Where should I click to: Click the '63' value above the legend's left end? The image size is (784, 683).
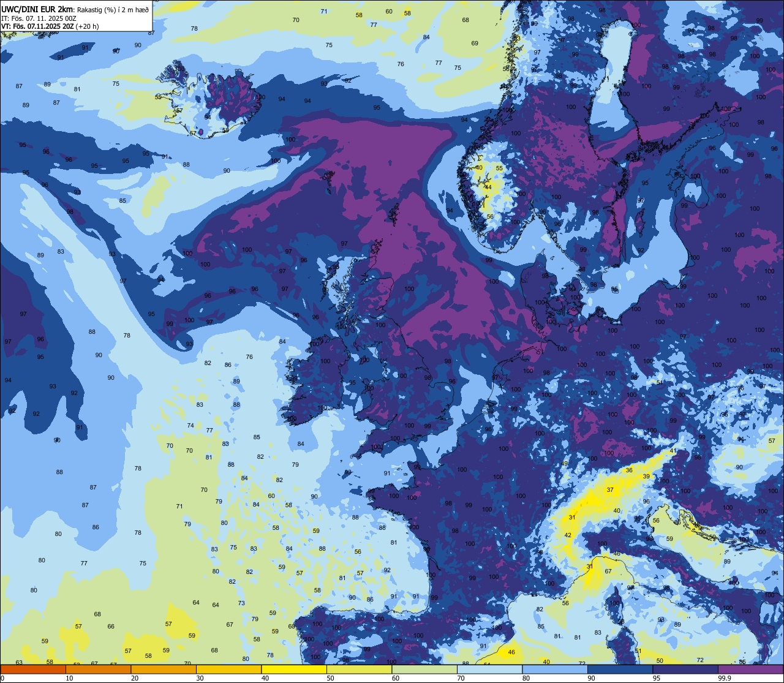[x=19, y=662]
